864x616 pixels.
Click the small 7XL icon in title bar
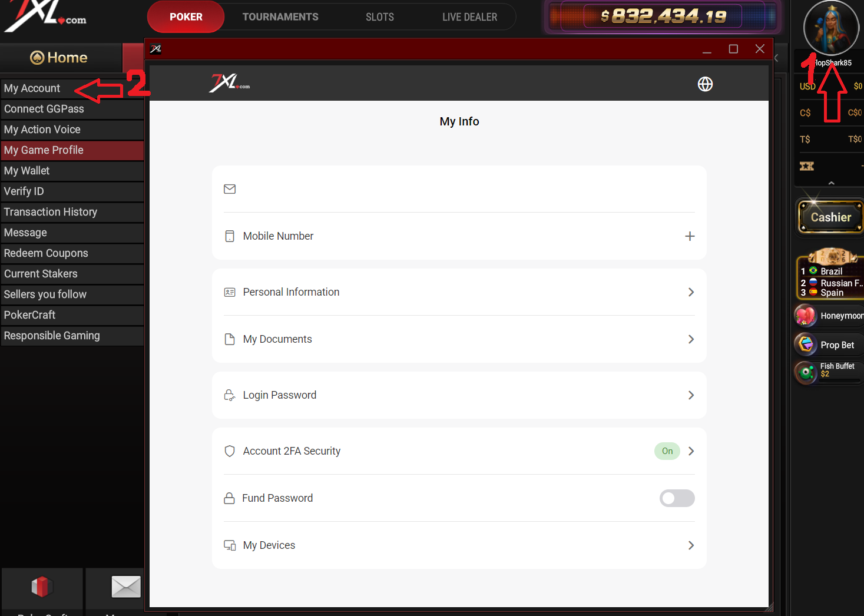coord(155,49)
